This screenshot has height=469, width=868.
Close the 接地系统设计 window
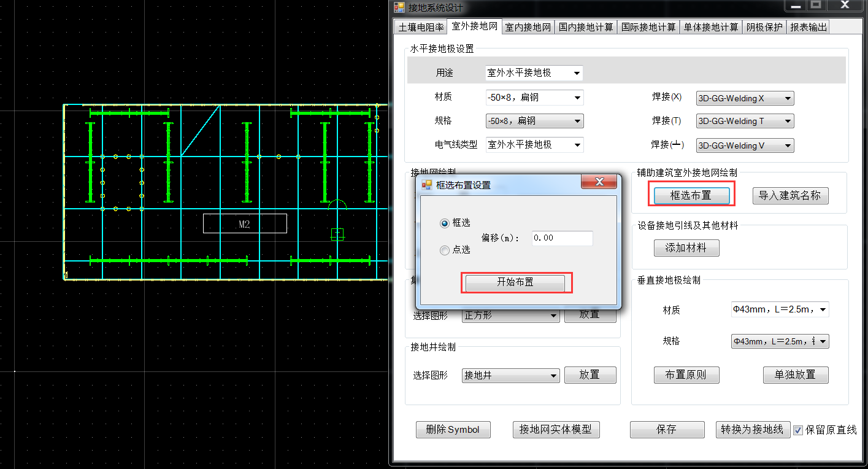844,6
